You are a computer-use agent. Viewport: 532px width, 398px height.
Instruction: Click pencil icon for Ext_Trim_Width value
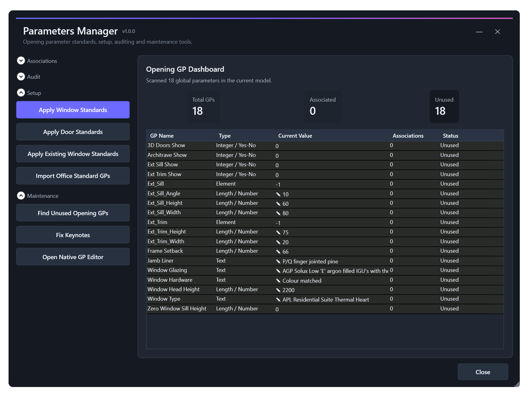coord(278,242)
